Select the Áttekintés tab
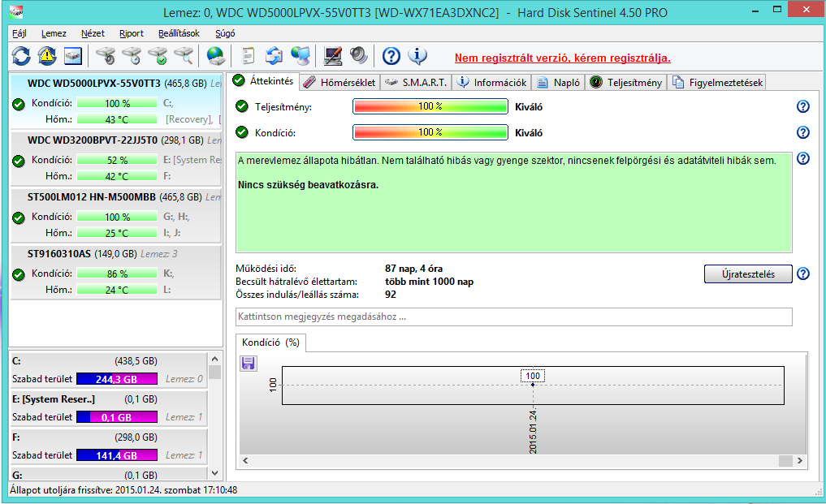The height and width of the screenshot is (504, 826). click(x=263, y=81)
